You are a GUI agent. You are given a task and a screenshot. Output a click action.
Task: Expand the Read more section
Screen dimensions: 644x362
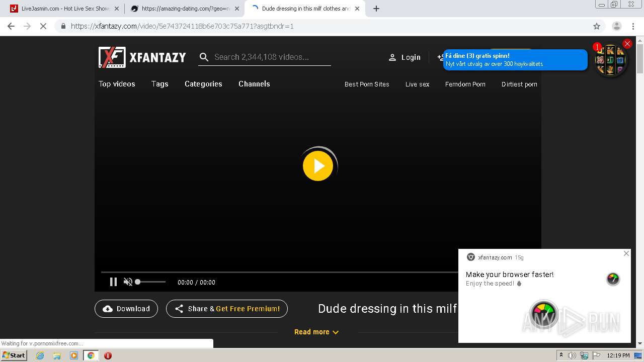pos(316,332)
